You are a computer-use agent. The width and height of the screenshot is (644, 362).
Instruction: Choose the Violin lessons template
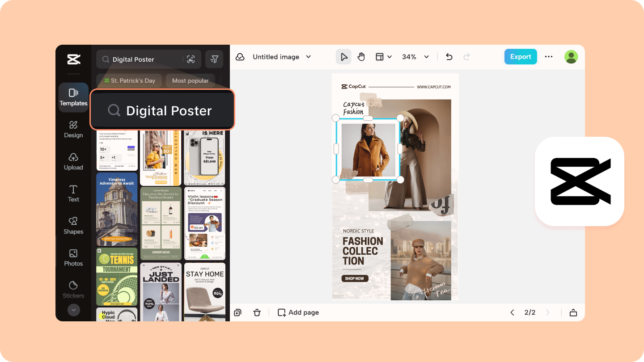[x=205, y=223]
